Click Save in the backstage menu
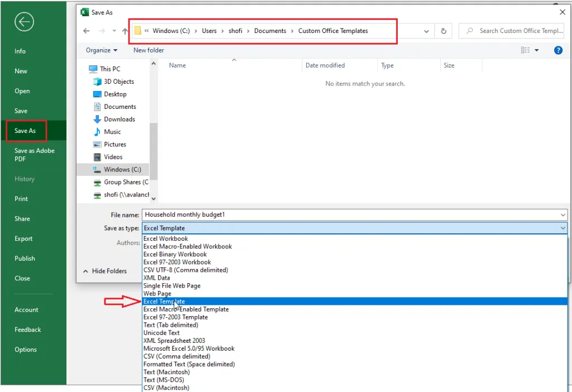 (x=21, y=111)
